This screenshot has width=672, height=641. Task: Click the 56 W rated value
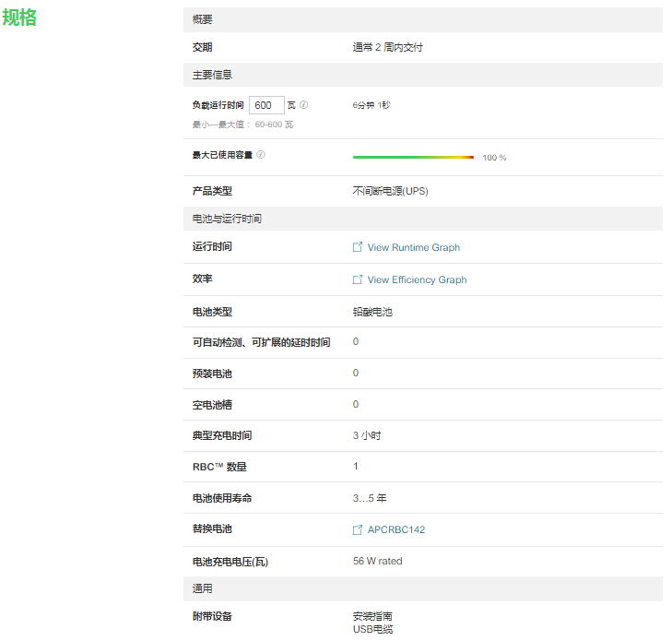[x=377, y=561]
